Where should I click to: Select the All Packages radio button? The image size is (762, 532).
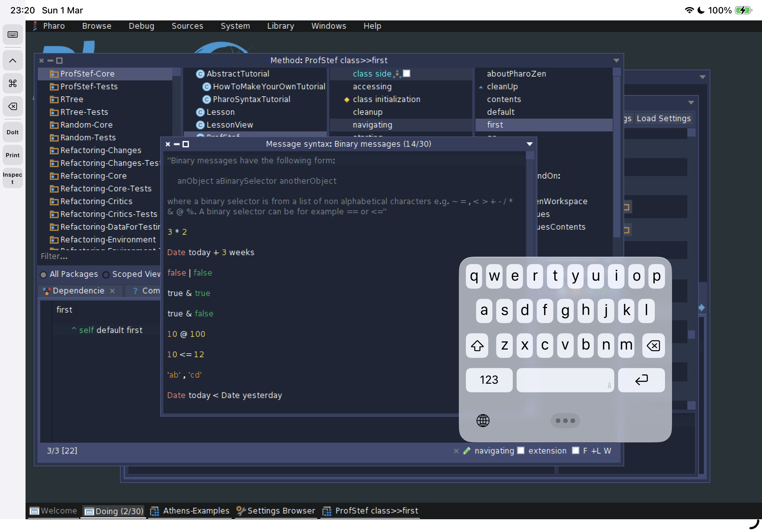click(x=43, y=275)
